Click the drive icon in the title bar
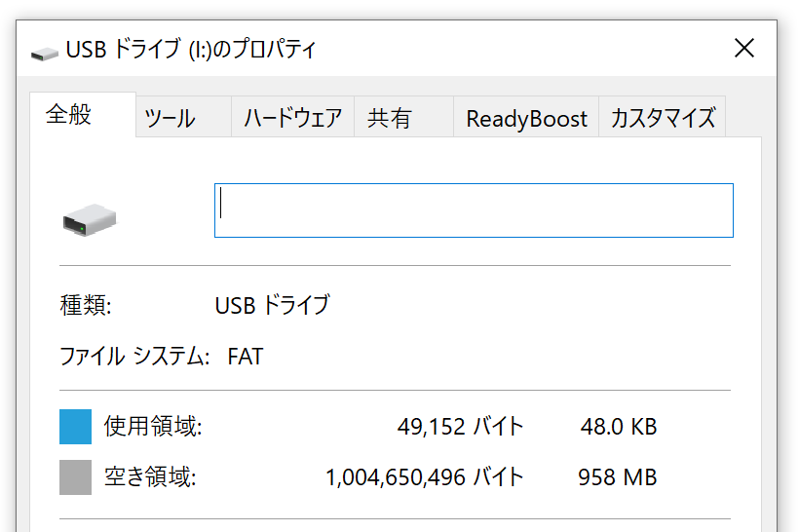Image resolution: width=799 pixels, height=532 pixels. tap(44, 53)
